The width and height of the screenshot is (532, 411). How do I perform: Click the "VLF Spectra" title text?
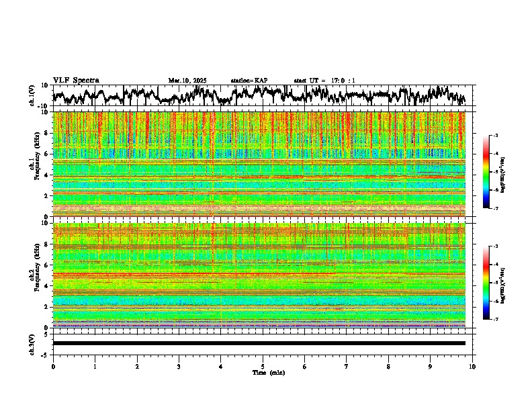coord(76,80)
